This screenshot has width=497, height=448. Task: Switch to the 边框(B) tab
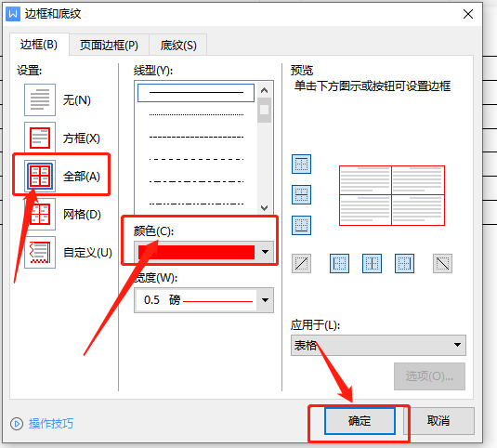point(39,45)
